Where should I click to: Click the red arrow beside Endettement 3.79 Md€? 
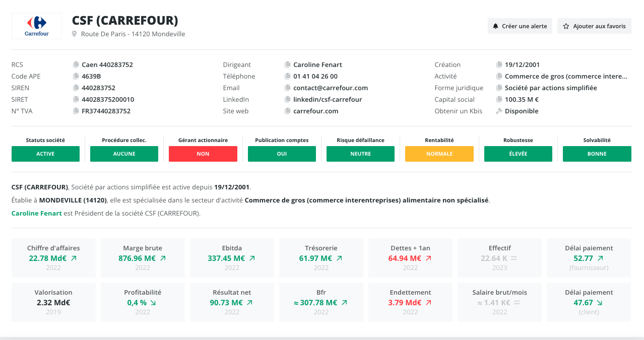428,303
